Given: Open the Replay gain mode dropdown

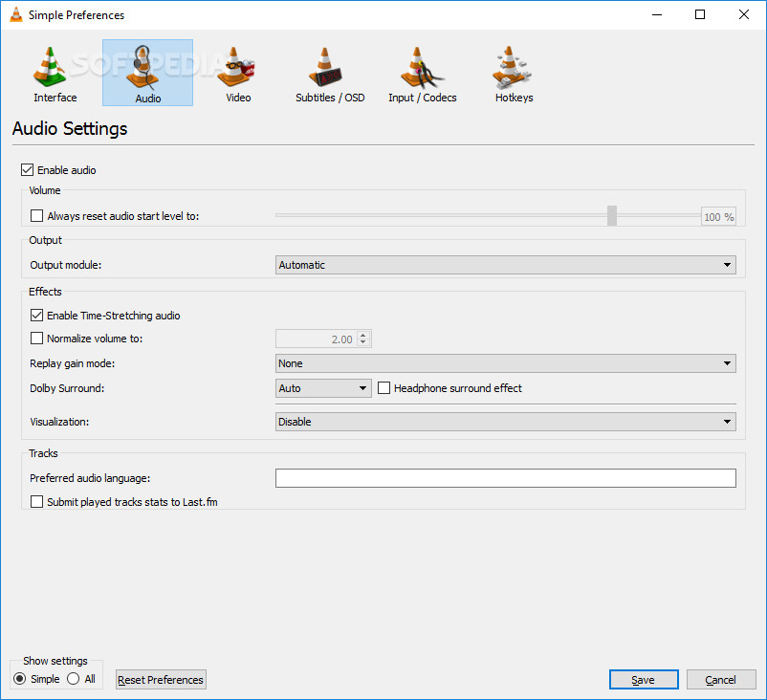Looking at the screenshot, I should (x=505, y=363).
